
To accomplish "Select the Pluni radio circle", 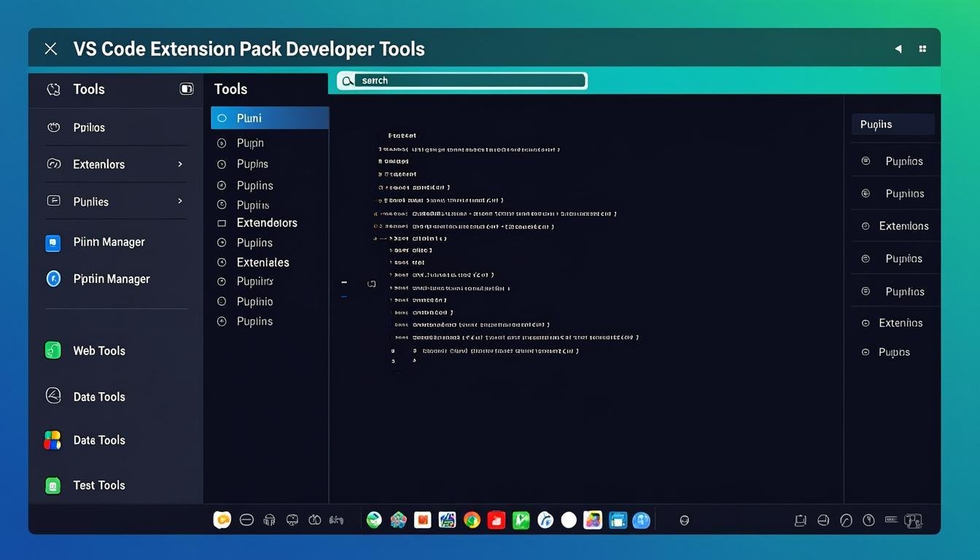I will (222, 118).
